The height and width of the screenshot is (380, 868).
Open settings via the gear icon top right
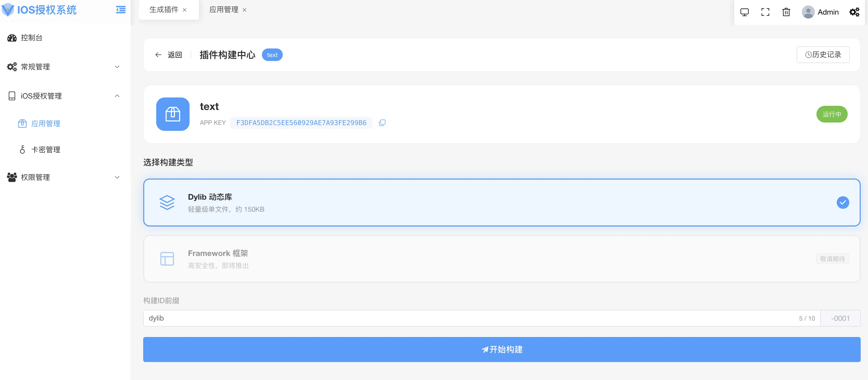(854, 12)
